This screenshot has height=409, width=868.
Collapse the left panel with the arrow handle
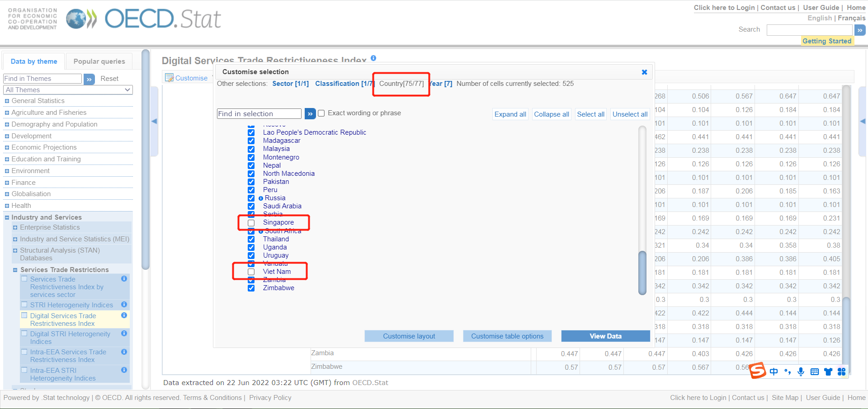[154, 121]
